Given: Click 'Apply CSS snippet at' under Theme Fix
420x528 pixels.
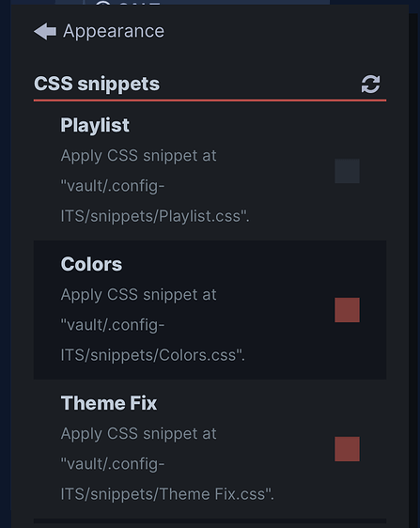Looking at the screenshot, I should tap(138, 434).
